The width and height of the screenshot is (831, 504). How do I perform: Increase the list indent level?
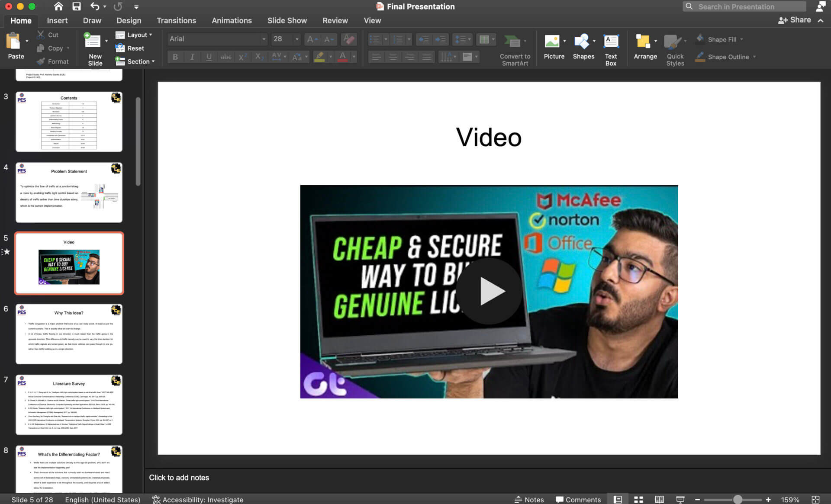pos(441,39)
